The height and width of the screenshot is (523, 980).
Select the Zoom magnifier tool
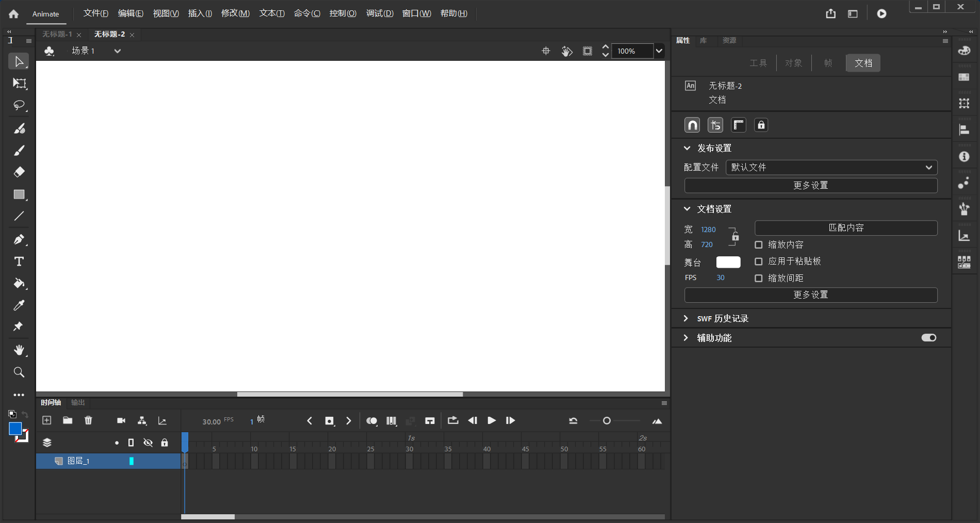(19, 372)
